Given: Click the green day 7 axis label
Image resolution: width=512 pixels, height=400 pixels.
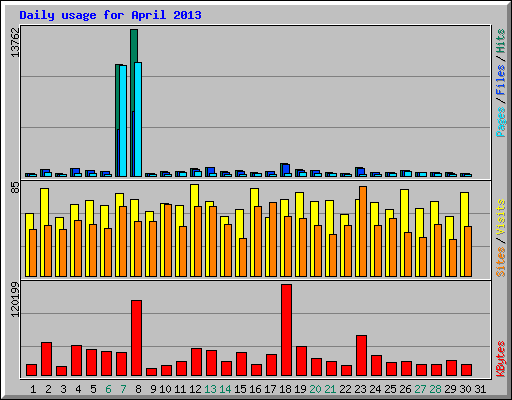Looking at the screenshot, I should tap(123, 389).
